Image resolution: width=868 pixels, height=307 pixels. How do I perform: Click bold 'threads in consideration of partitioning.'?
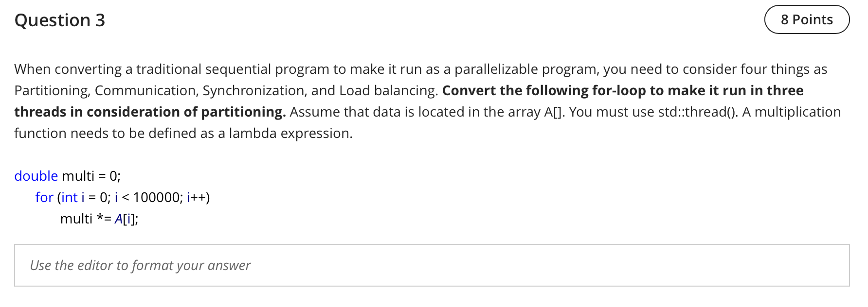pos(150,112)
